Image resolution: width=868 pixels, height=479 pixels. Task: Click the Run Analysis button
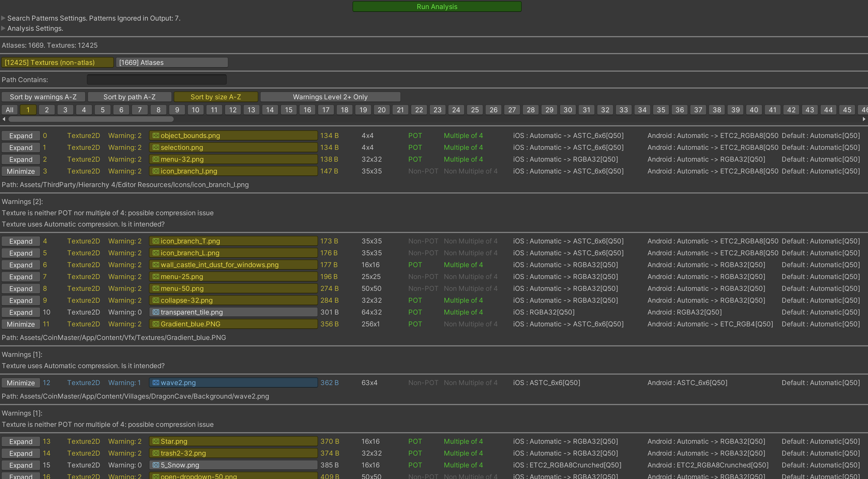point(437,6)
